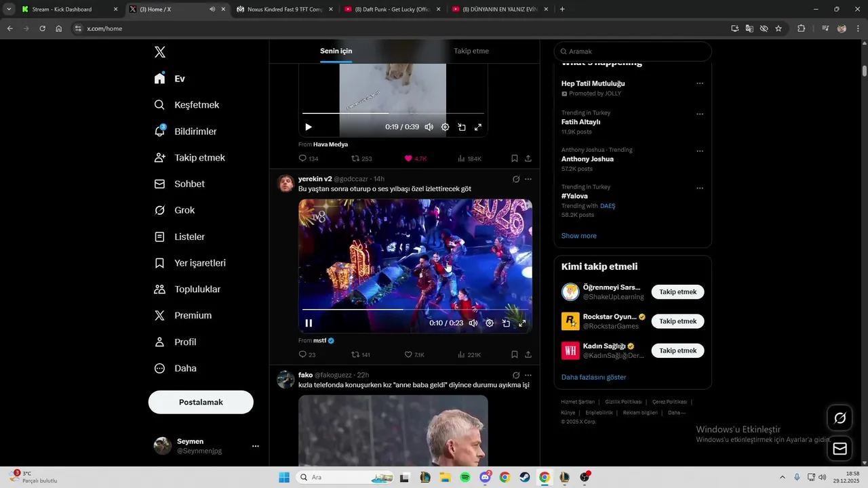Image resolution: width=868 pixels, height=488 pixels.
Task: Like the post with 7.1K likes
Action: pyautogui.click(x=414, y=354)
